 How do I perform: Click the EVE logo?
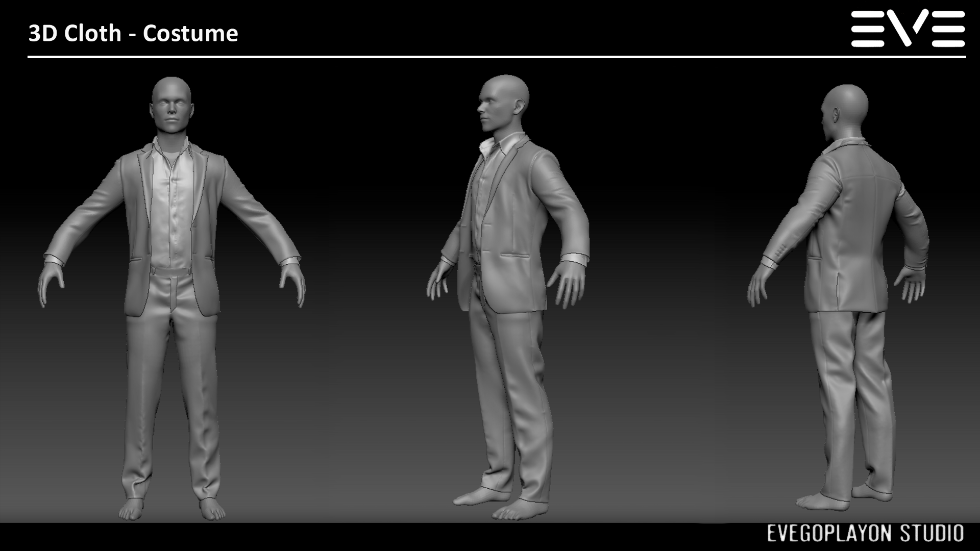click(x=908, y=29)
